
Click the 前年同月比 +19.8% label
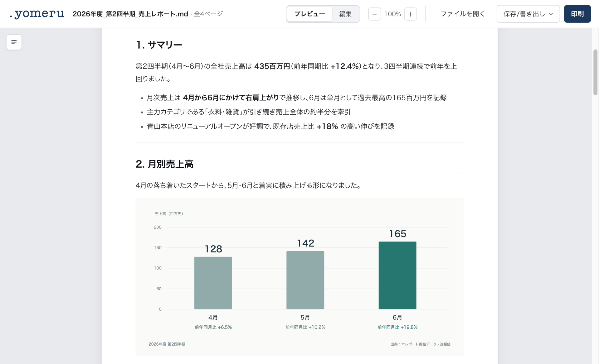point(397,327)
